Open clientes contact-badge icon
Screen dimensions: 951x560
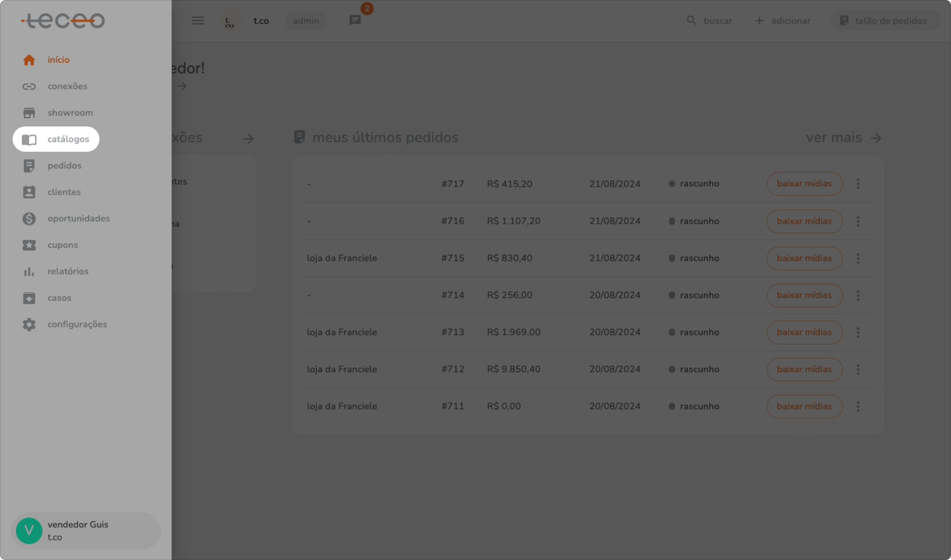coord(29,192)
